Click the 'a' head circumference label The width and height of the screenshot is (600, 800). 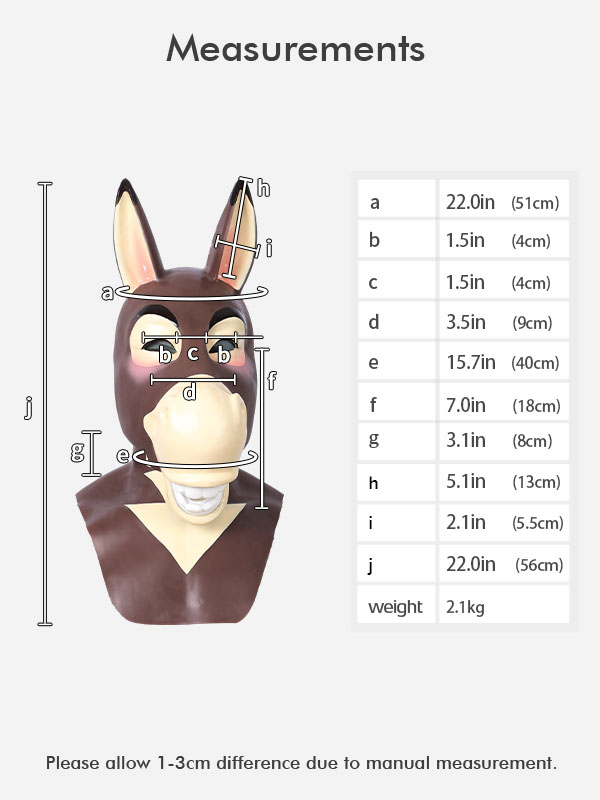[107, 293]
